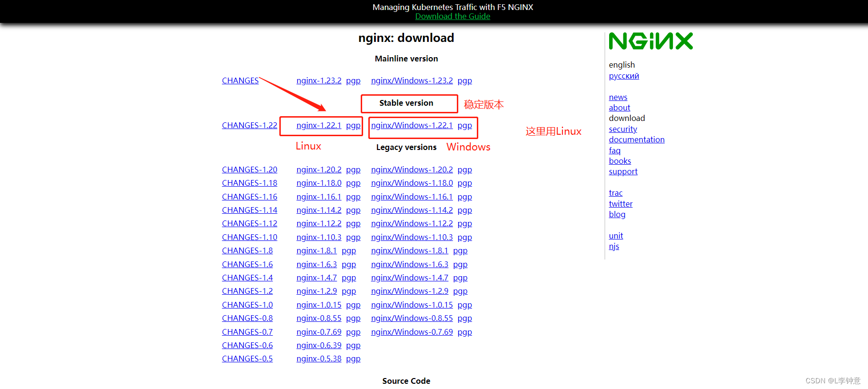This screenshot has height=389, width=868.
Task: Open pgp signature for nginx-0.5.38
Action: click(353, 359)
